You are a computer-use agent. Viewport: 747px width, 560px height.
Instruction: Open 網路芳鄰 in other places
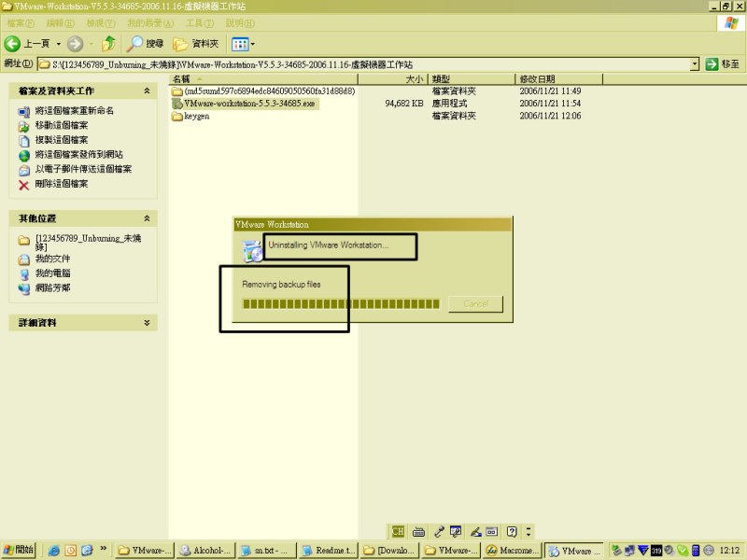pos(52,287)
